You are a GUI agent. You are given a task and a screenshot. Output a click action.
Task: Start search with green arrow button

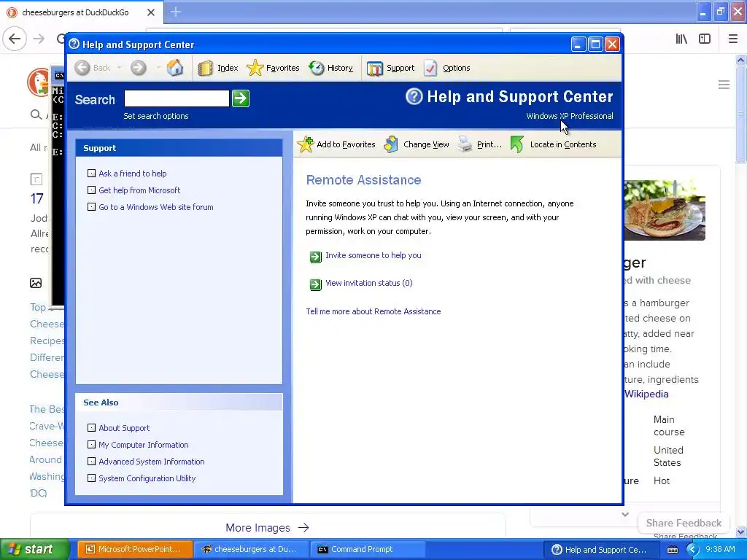click(x=241, y=98)
